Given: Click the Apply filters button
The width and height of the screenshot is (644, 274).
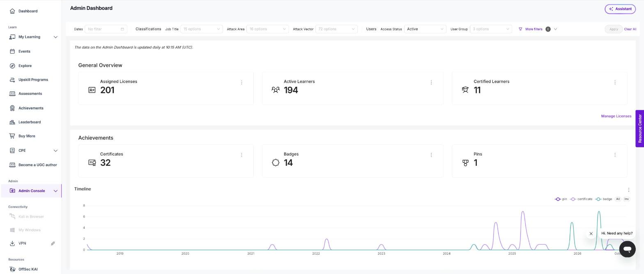Looking at the screenshot, I should tap(614, 29).
